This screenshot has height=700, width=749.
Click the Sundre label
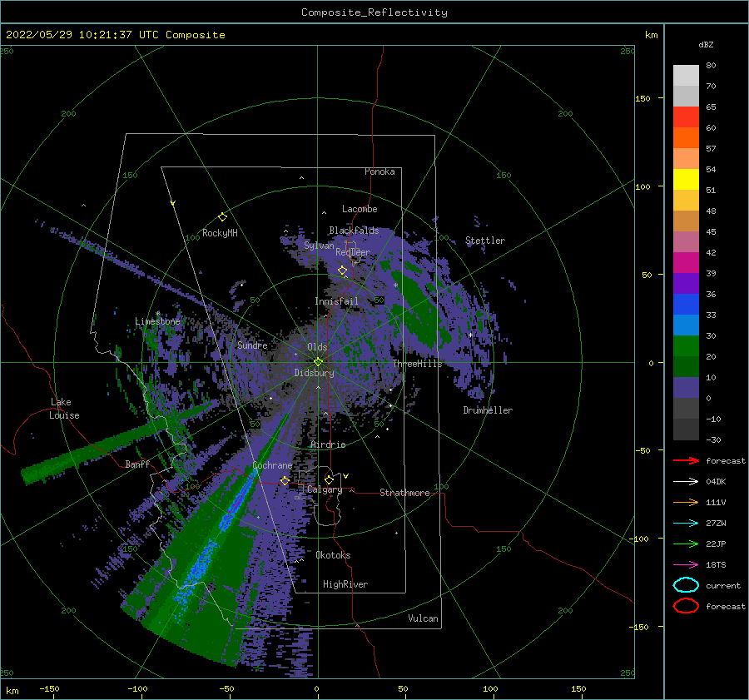(x=253, y=345)
